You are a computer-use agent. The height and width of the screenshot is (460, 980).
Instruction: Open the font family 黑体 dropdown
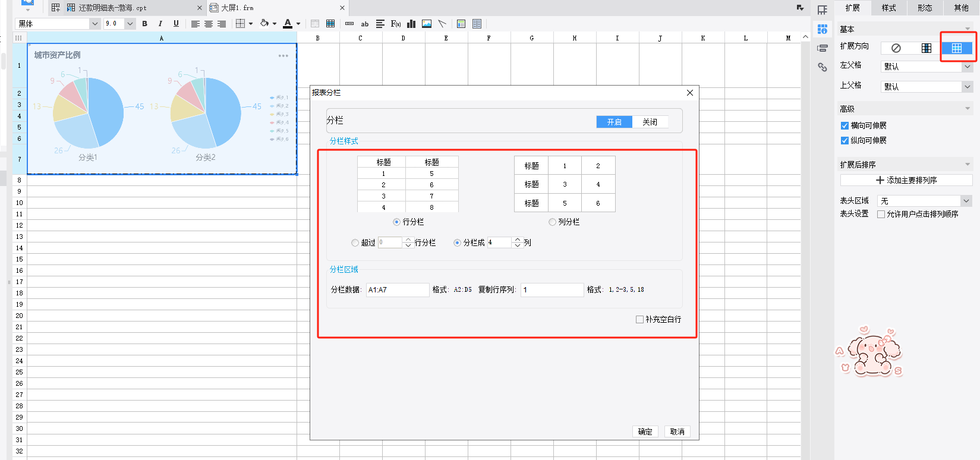[x=94, y=24]
